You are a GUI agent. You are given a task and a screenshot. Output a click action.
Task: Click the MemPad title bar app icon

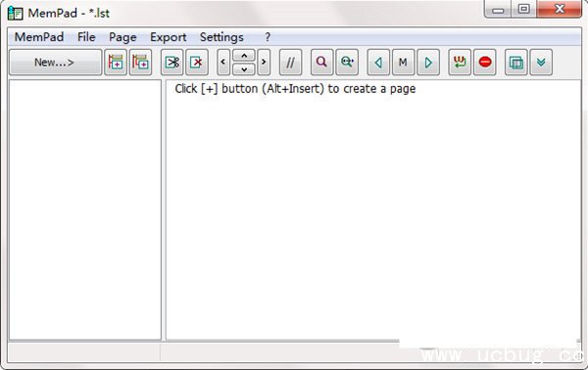click(x=16, y=13)
